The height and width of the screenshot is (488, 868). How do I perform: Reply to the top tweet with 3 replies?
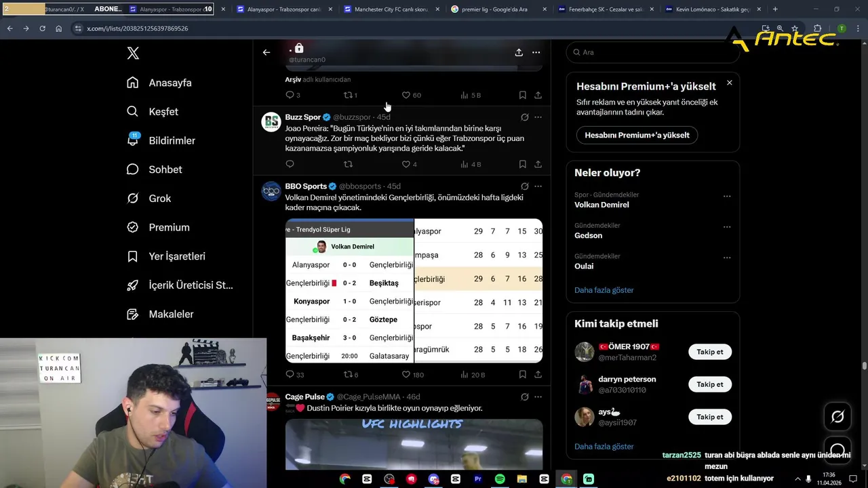(x=292, y=96)
